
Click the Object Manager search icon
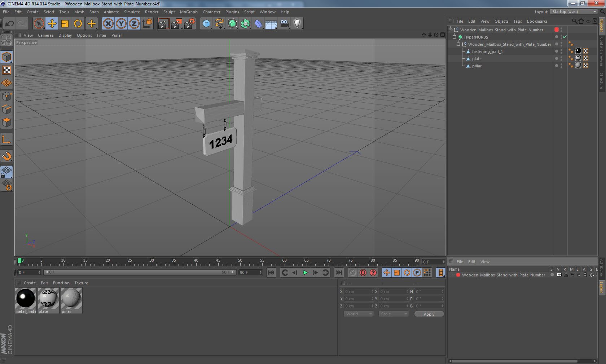tap(574, 21)
